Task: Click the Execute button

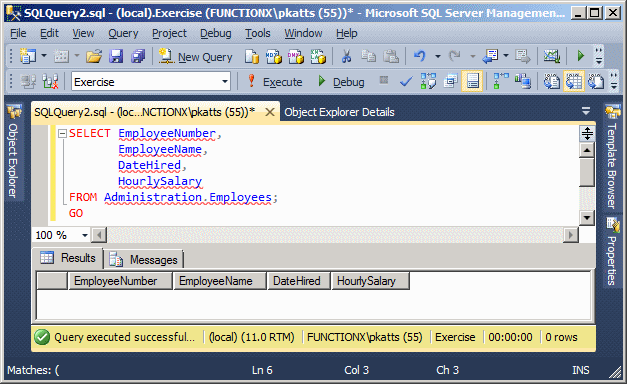Action: pos(274,82)
